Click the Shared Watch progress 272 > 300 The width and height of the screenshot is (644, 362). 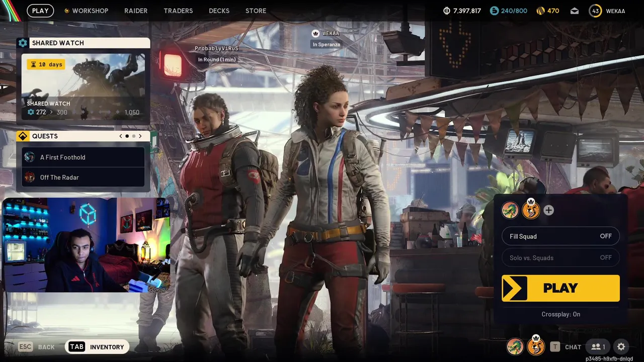coord(48,112)
